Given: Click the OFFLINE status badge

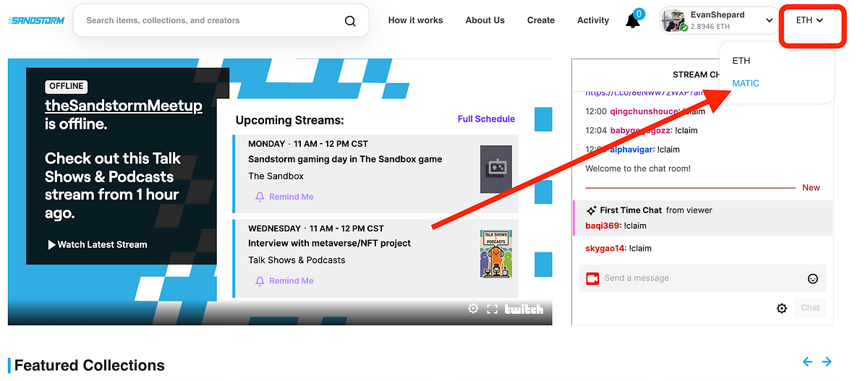Looking at the screenshot, I should [67, 86].
